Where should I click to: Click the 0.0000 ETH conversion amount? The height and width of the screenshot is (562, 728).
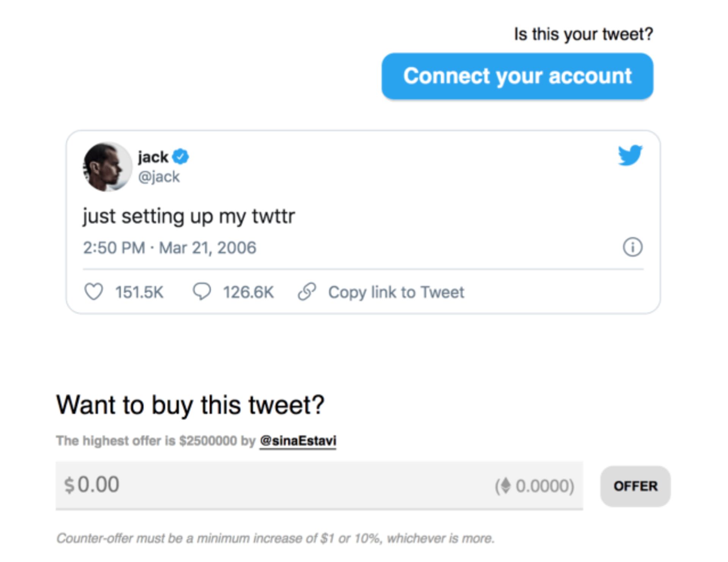pos(543,486)
